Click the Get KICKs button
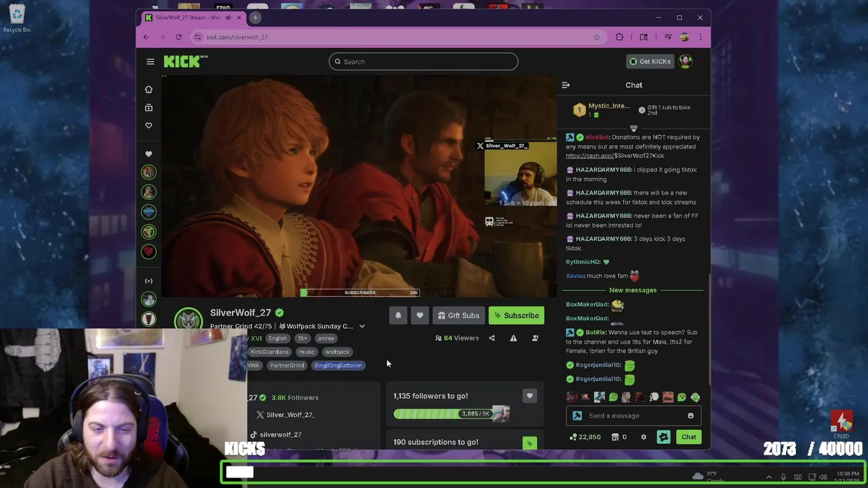 click(x=650, y=62)
